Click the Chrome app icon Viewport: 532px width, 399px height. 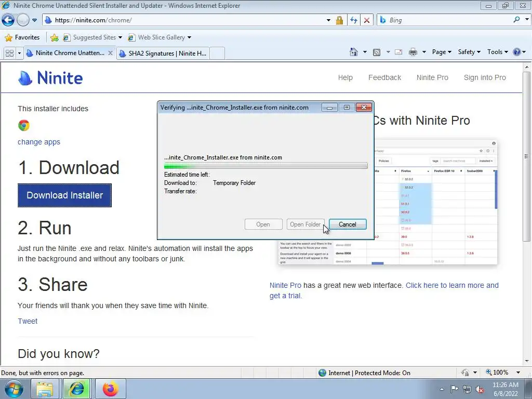[x=24, y=125]
